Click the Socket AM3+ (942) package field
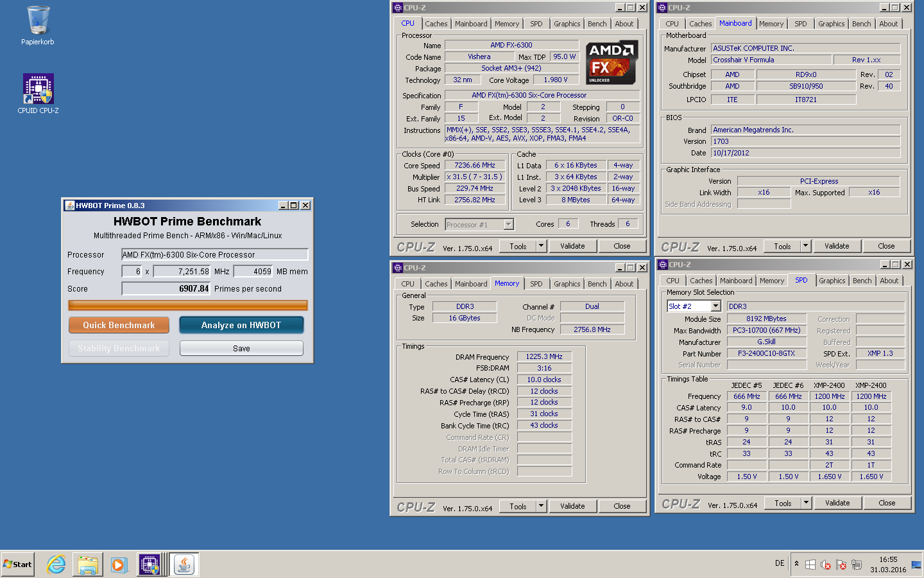924x578 pixels. point(511,68)
